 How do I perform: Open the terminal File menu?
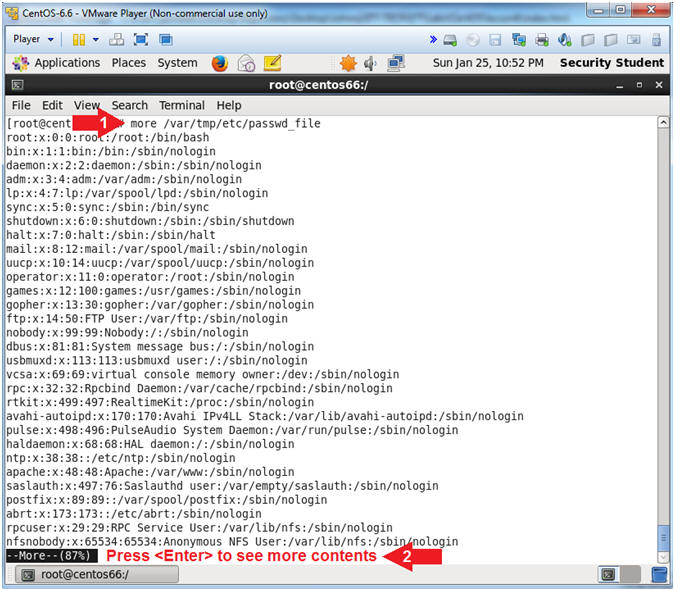[21, 105]
